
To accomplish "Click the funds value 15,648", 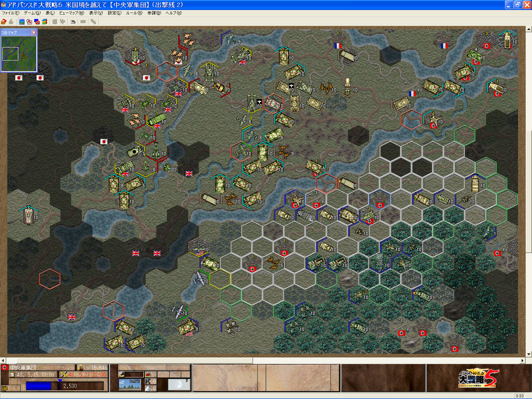I will [99, 367].
